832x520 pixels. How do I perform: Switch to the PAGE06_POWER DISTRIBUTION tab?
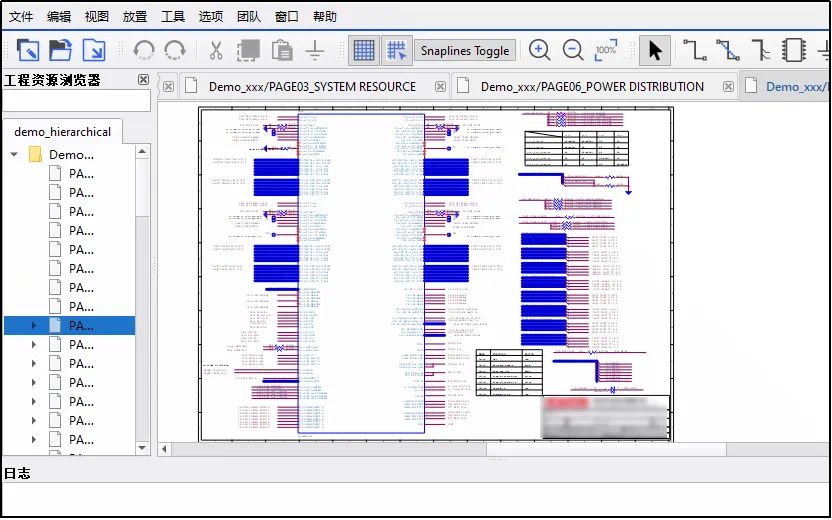[592, 87]
